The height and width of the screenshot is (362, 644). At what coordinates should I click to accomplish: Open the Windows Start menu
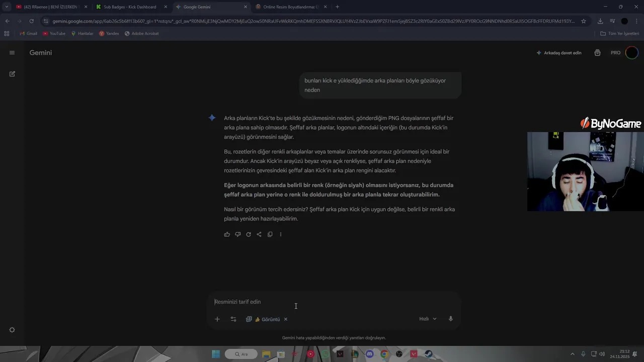point(216,354)
